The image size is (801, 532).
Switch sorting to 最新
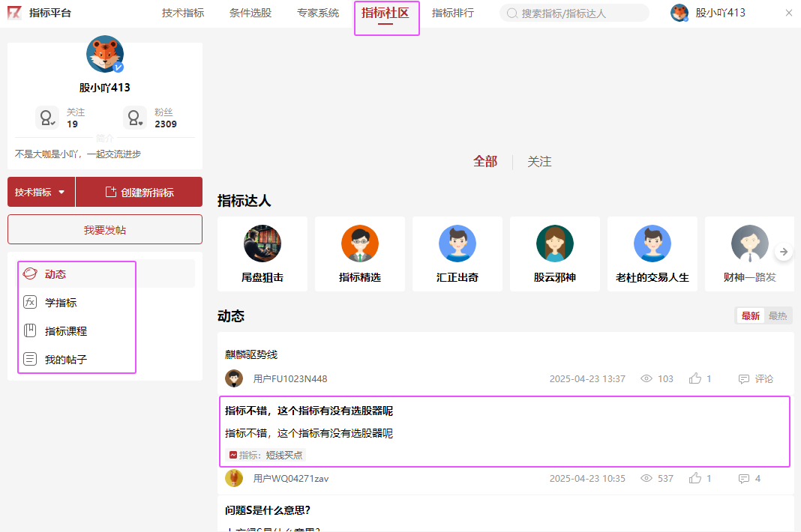coord(750,316)
